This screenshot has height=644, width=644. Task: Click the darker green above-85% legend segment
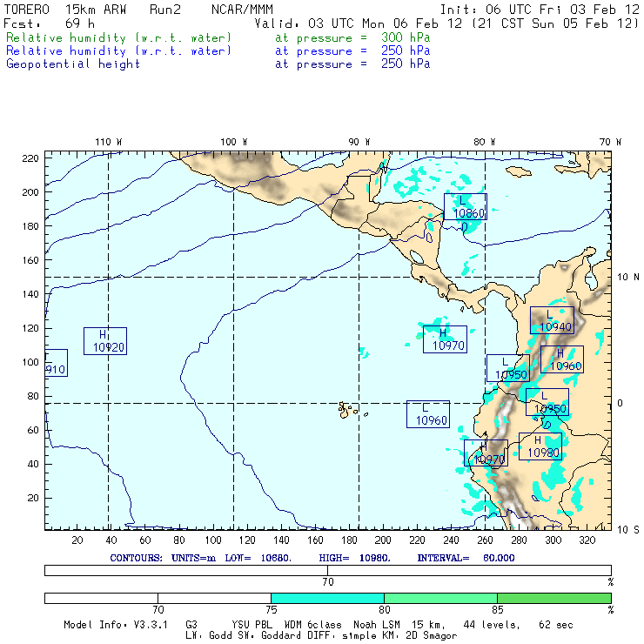coord(554,598)
